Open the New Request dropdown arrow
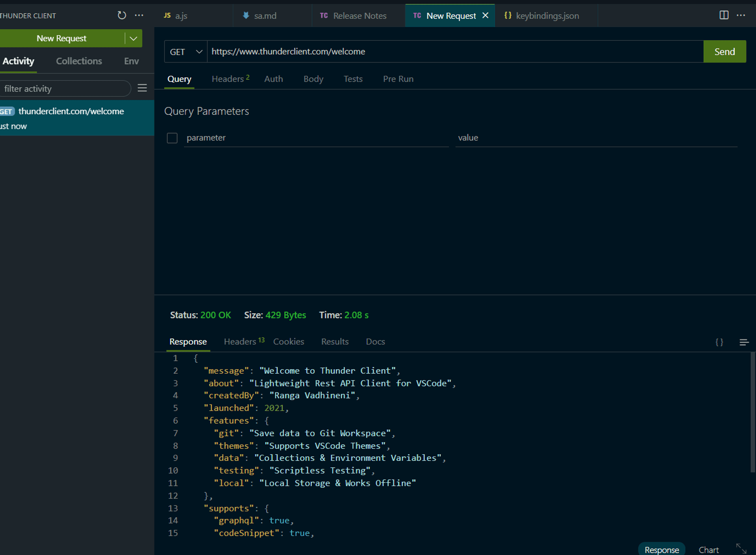 tap(133, 38)
